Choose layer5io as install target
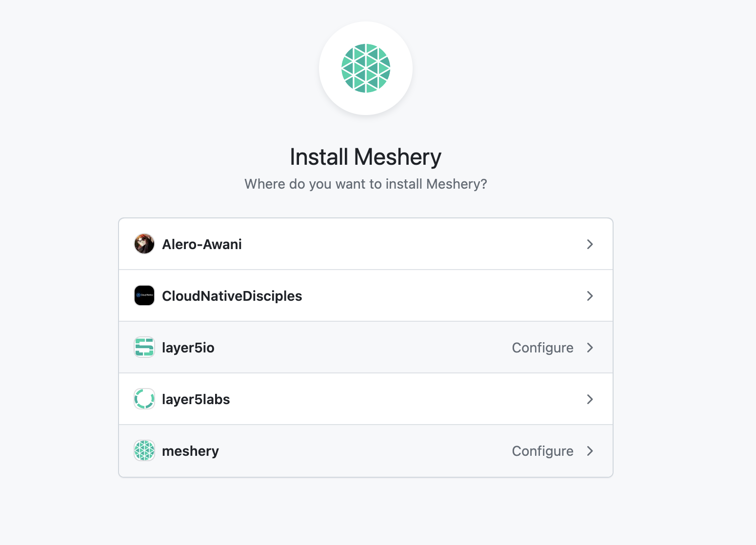This screenshot has width=756, height=545. (x=341, y=347)
